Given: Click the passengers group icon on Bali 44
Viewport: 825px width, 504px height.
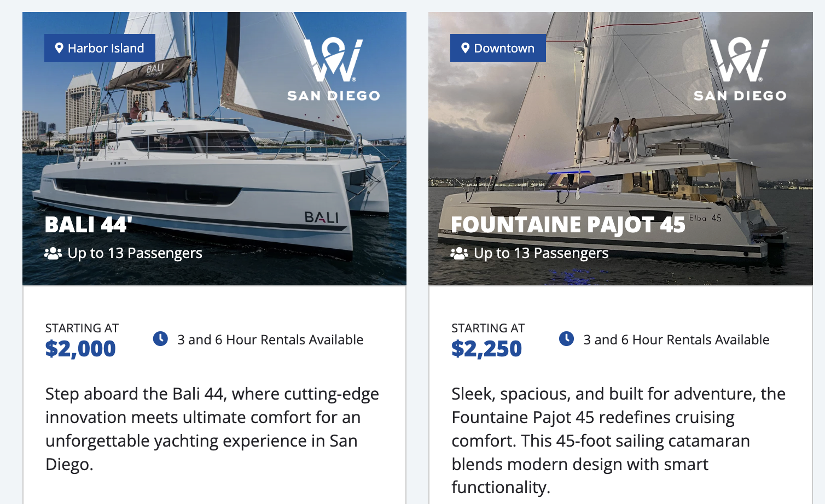Looking at the screenshot, I should click(x=53, y=254).
